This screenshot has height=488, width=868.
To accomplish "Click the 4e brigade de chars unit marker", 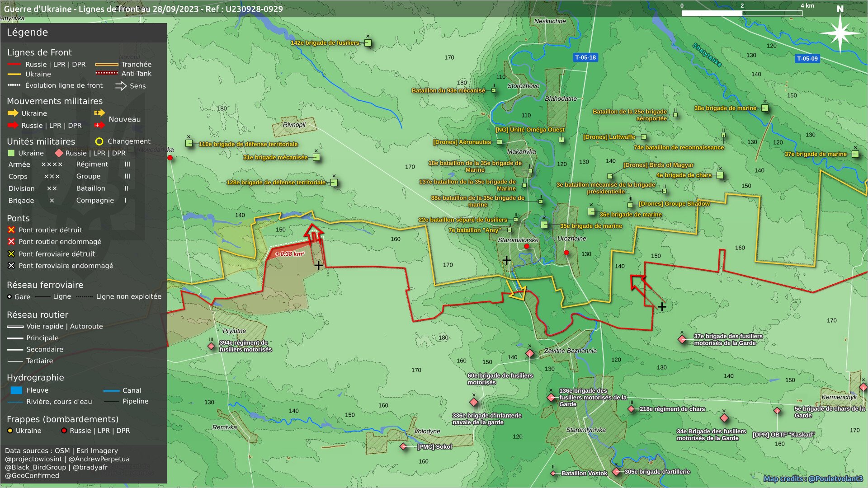I will [x=720, y=175].
